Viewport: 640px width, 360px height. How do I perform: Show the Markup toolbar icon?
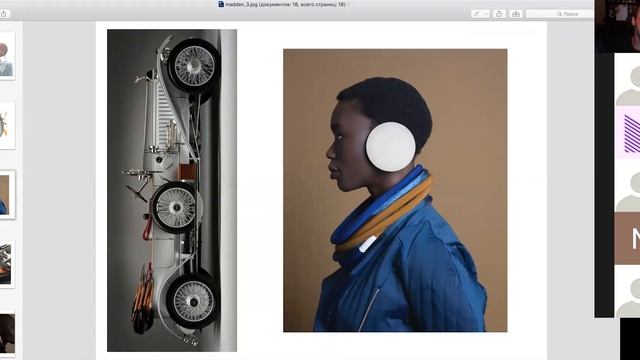(x=516, y=14)
